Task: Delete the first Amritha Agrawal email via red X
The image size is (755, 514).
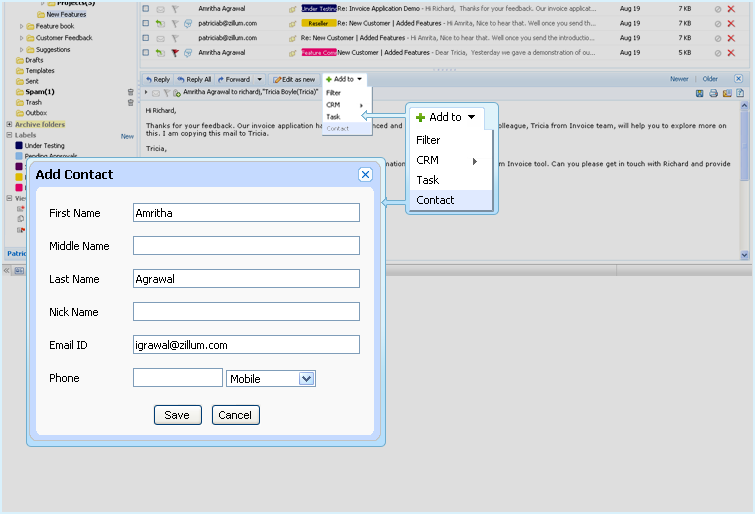Action: pos(731,8)
